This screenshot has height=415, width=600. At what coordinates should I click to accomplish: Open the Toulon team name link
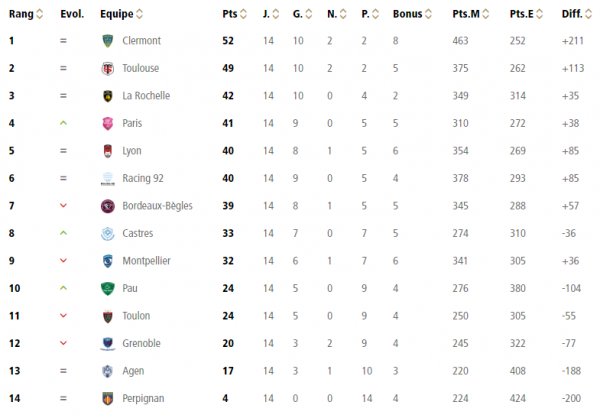pos(136,316)
